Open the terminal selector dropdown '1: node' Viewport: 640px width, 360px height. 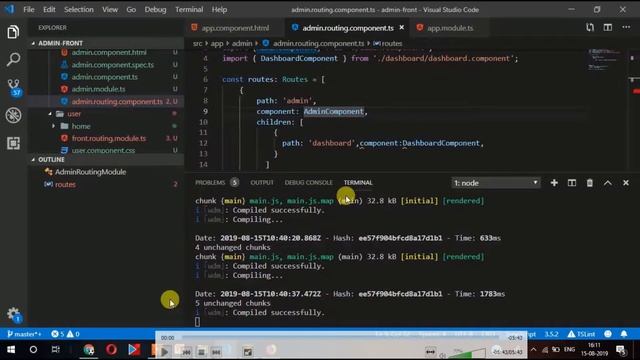coord(496,183)
